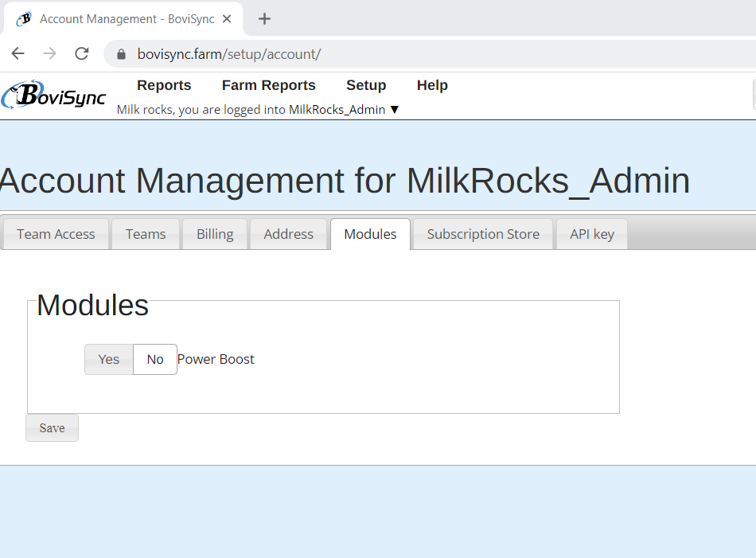Click the browser forward arrow
Screen dimensions: 756x558
[49, 53]
